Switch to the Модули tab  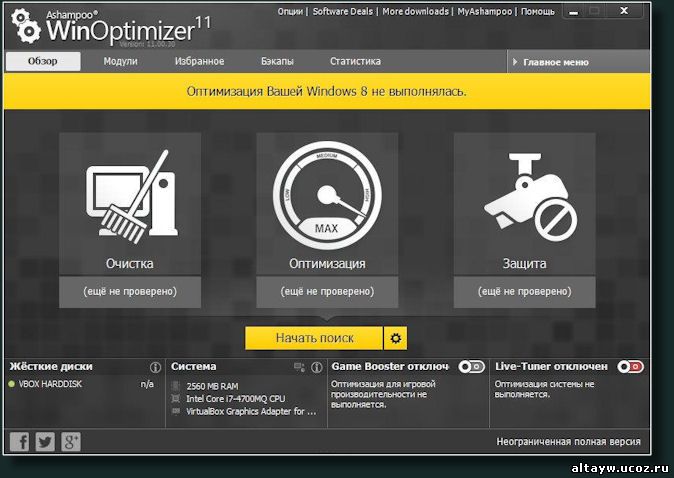120,61
